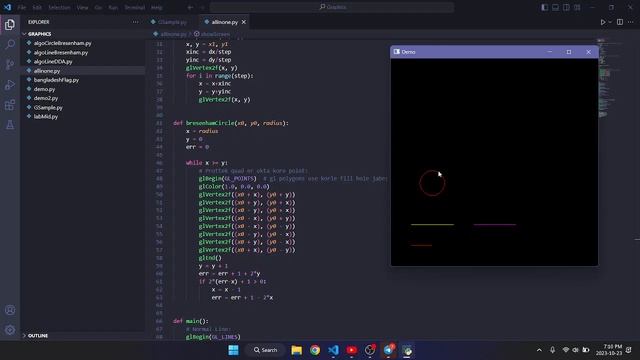This screenshot has width=640, height=360.
Task: Maximize the Demo window
Action: [x=569, y=52]
